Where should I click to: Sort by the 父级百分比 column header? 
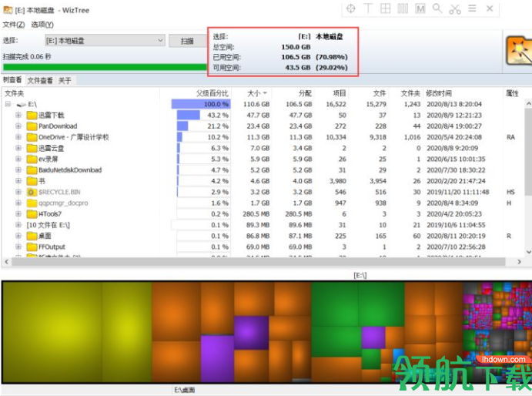[196, 93]
